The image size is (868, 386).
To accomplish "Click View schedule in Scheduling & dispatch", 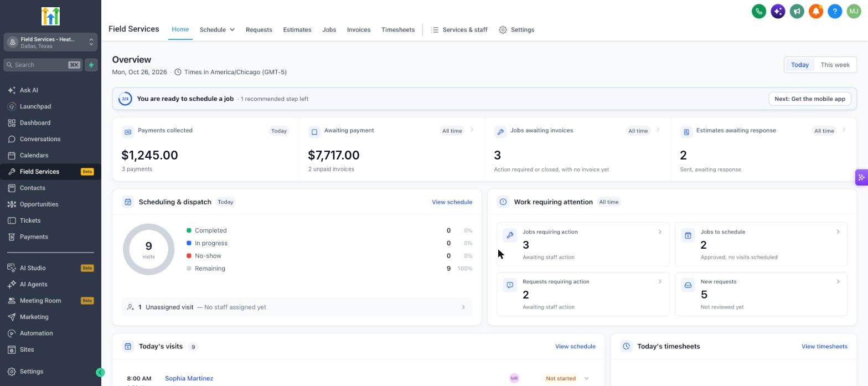I will pos(452,202).
